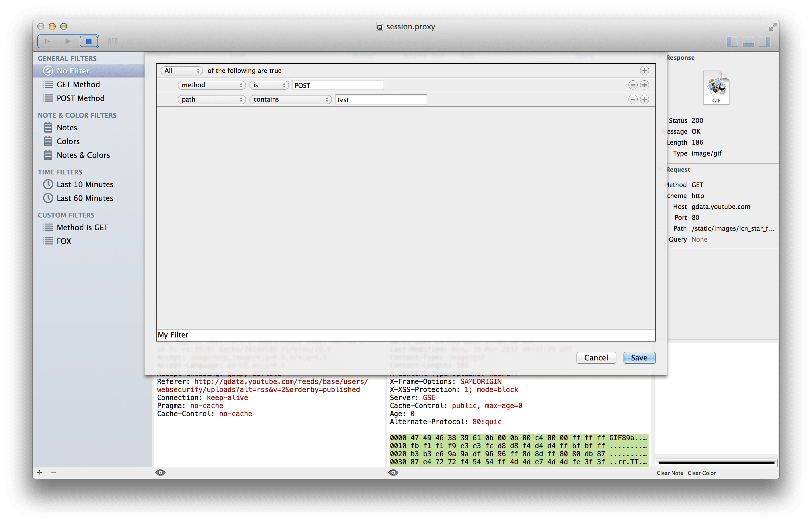
Task: Remove the path rule with minus
Action: pos(633,99)
